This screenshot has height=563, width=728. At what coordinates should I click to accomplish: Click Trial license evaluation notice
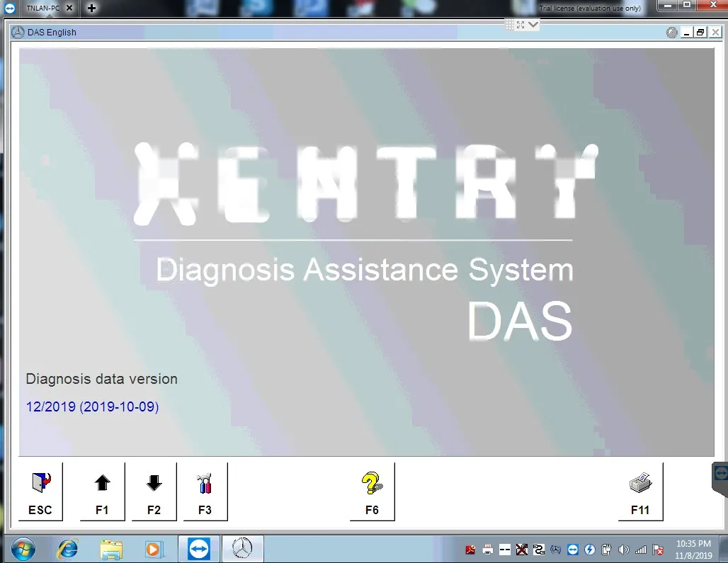(x=590, y=8)
